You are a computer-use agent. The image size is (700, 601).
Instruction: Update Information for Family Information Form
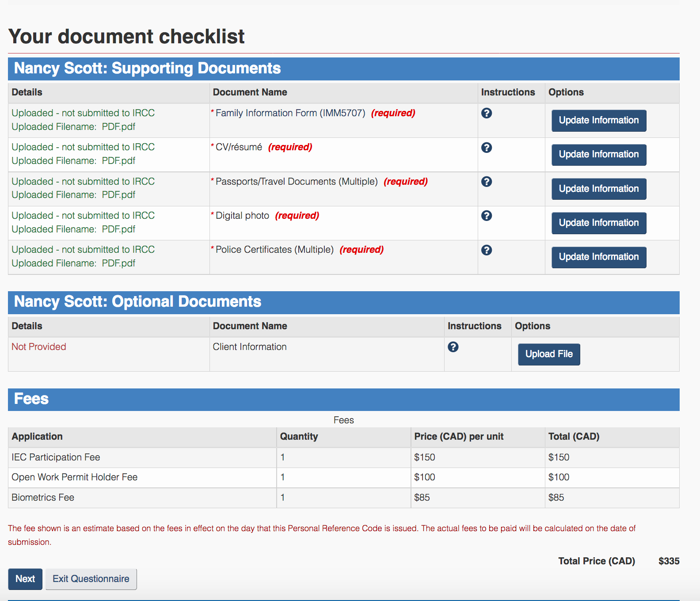(599, 121)
